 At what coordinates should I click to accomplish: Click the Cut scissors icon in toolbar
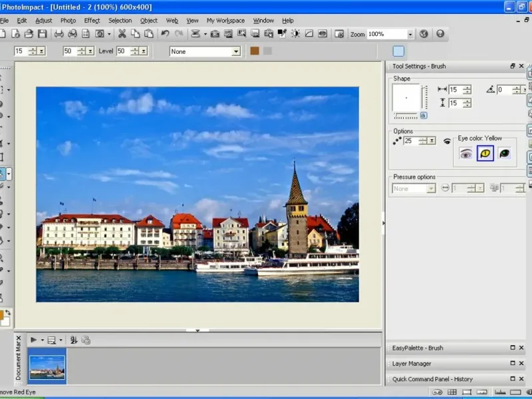click(x=122, y=34)
